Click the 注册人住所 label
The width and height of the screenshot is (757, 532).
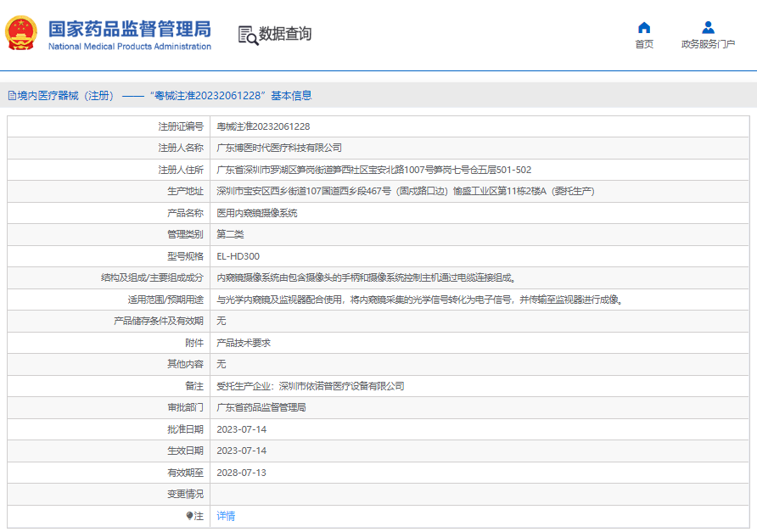click(x=181, y=170)
